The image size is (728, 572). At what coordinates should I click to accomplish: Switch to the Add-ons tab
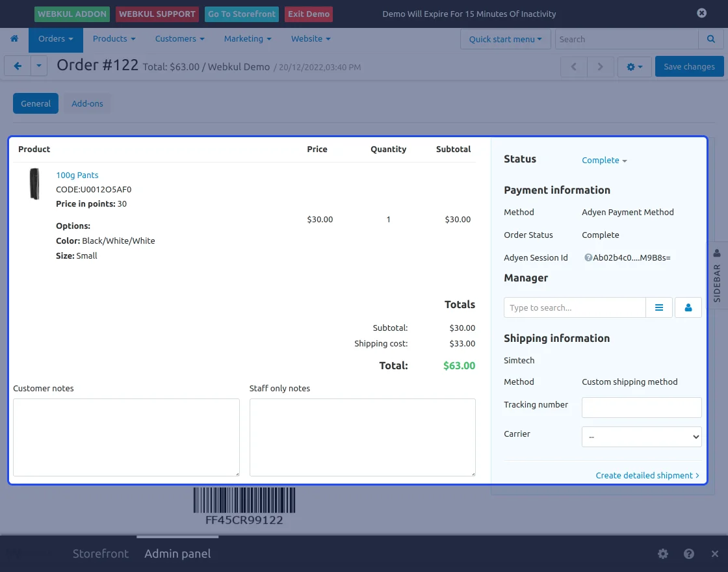(87, 103)
